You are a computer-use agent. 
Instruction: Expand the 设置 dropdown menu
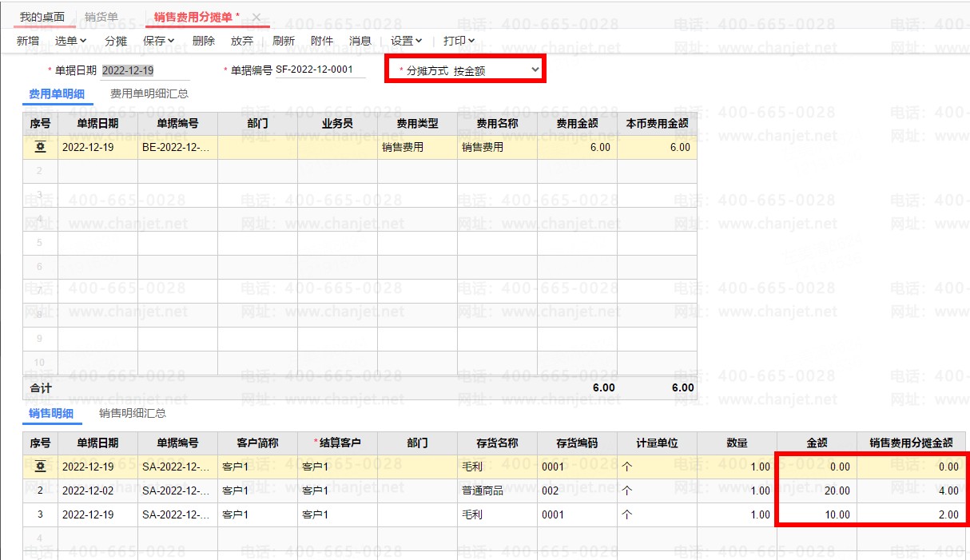407,41
